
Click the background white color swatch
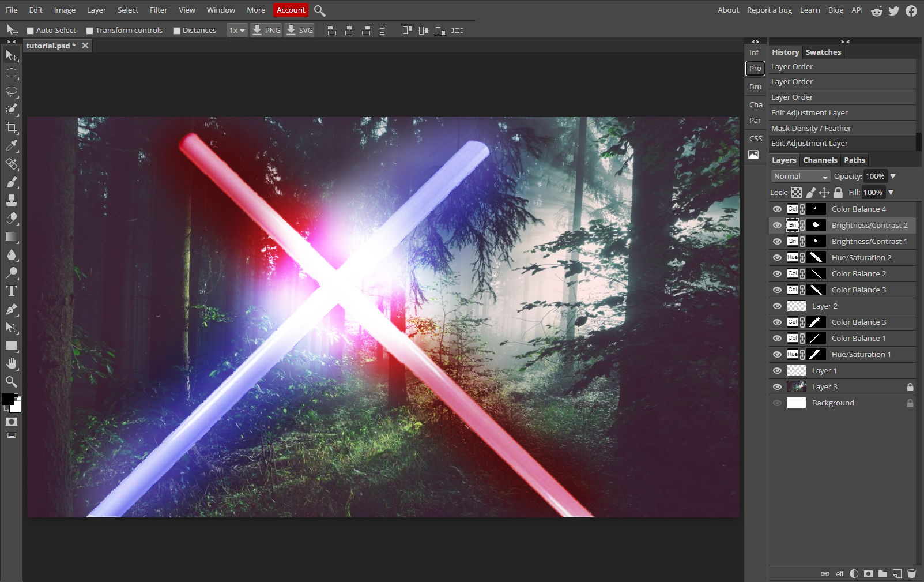point(17,408)
